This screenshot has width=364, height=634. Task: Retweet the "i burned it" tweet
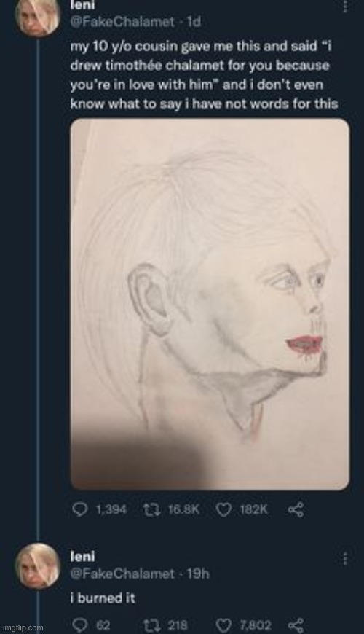(x=151, y=625)
